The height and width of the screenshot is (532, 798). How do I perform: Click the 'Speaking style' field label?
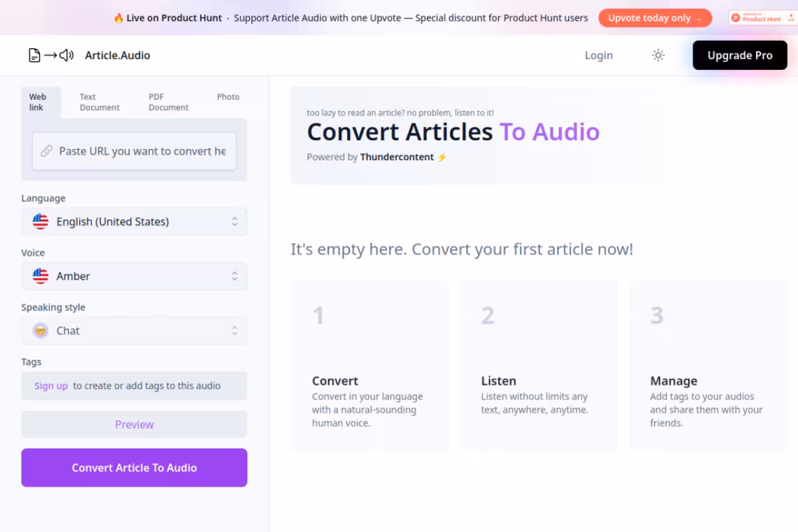click(53, 307)
